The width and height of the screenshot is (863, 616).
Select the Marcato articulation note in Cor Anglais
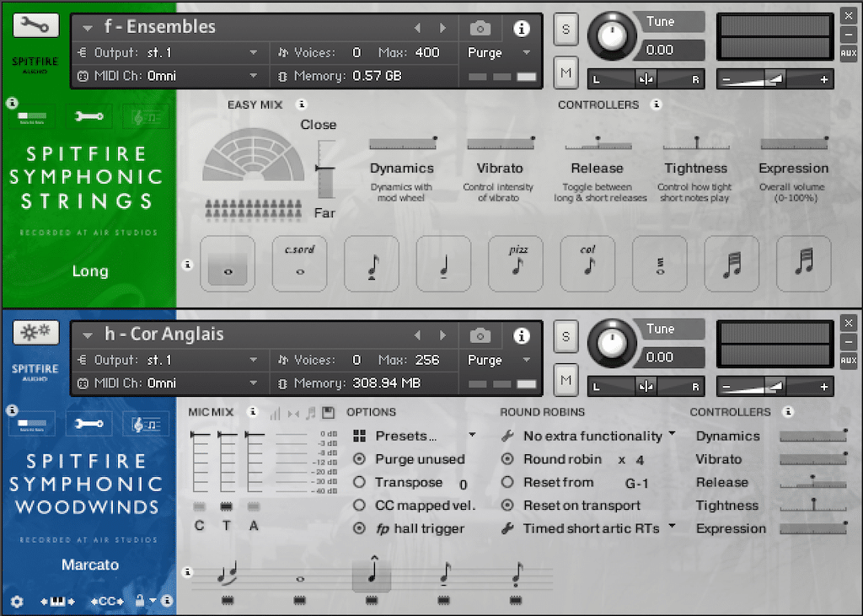pos(372,572)
